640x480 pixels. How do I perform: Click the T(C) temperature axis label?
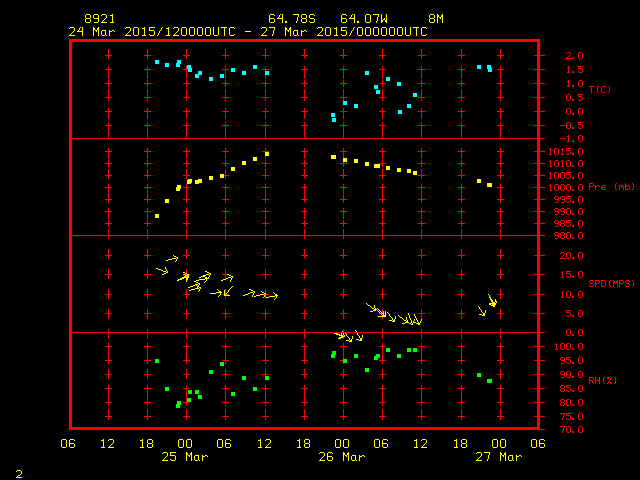point(599,90)
